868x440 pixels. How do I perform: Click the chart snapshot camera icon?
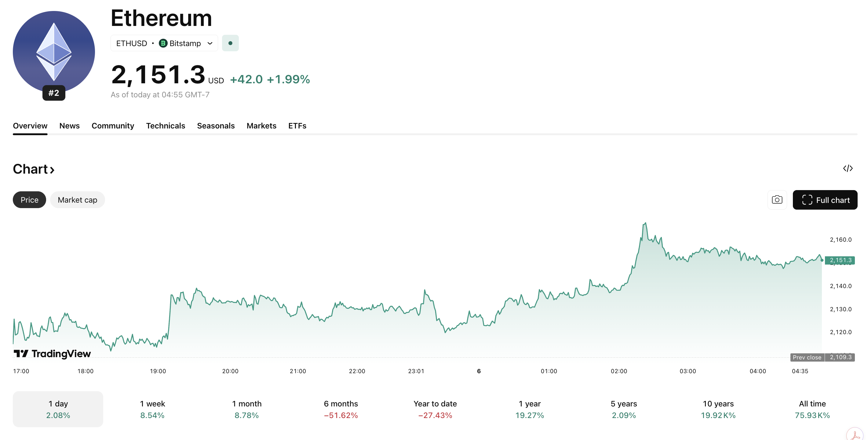(x=777, y=200)
